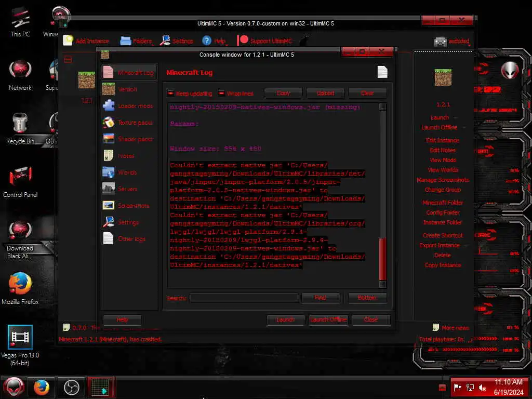Viewport: 532px width, 399px height.
Task: Click the instance icon in right panel
Action: [x=443, y=77]
